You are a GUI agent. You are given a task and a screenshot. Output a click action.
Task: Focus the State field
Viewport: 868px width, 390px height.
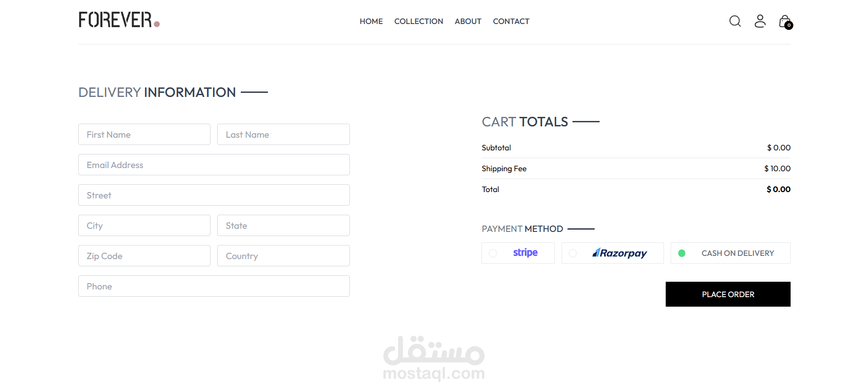(x=283, y=226)
